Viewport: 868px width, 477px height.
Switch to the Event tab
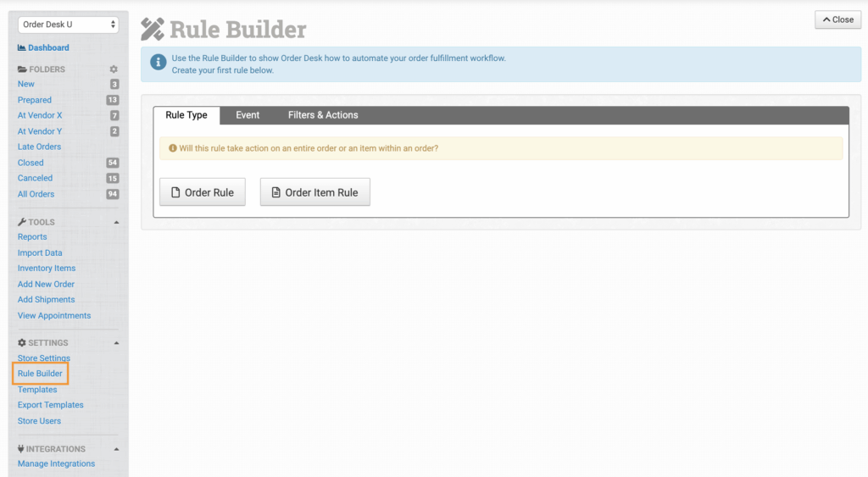pos(248,115)
